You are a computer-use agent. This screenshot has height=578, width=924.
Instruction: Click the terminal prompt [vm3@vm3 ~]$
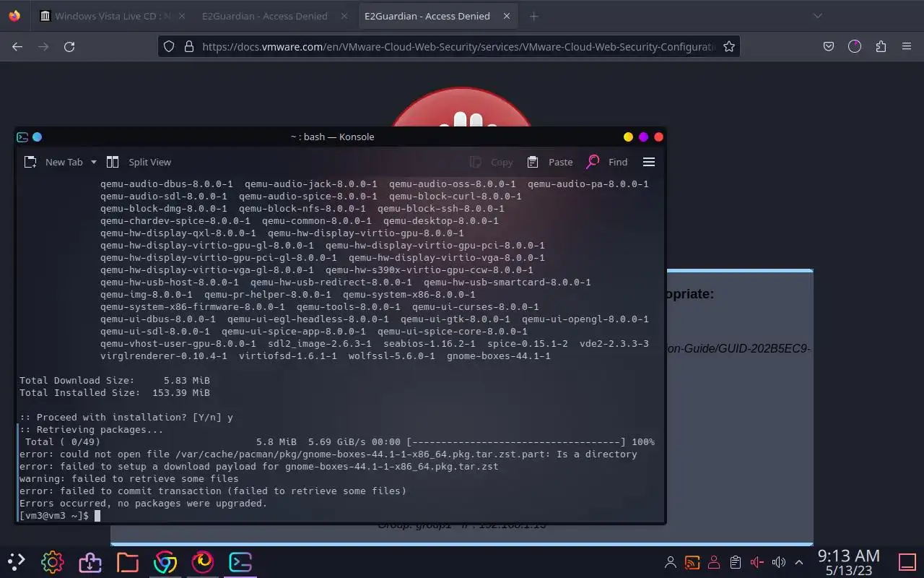[x=54, y=515]
